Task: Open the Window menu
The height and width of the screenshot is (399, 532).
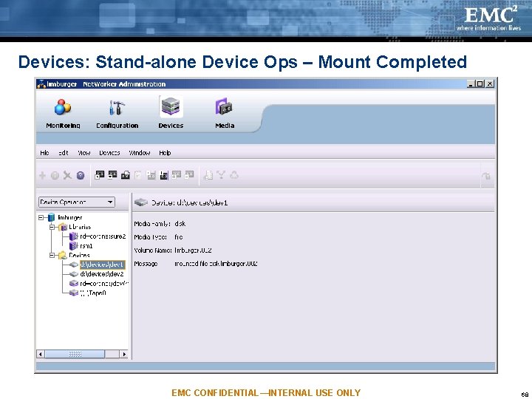Action: [x=140, y=153]
